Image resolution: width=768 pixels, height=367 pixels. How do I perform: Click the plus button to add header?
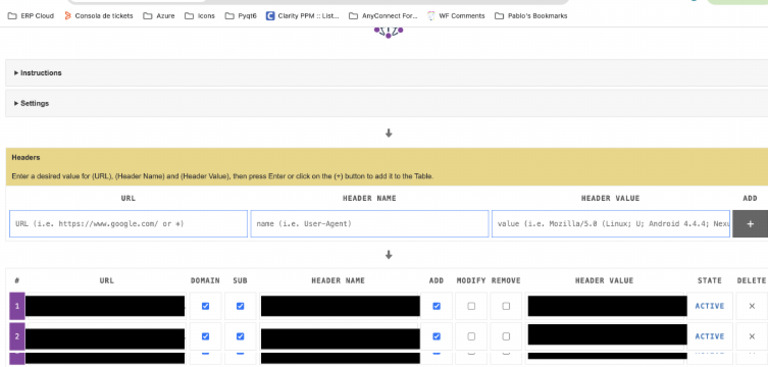[750, 224]
